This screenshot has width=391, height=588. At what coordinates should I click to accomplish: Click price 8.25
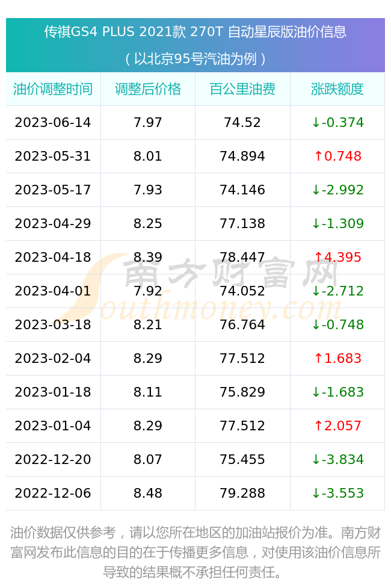148,223
